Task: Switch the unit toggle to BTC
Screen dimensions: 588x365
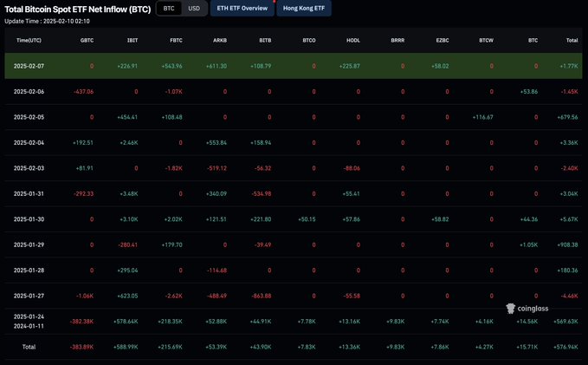Action: point(169,8)
